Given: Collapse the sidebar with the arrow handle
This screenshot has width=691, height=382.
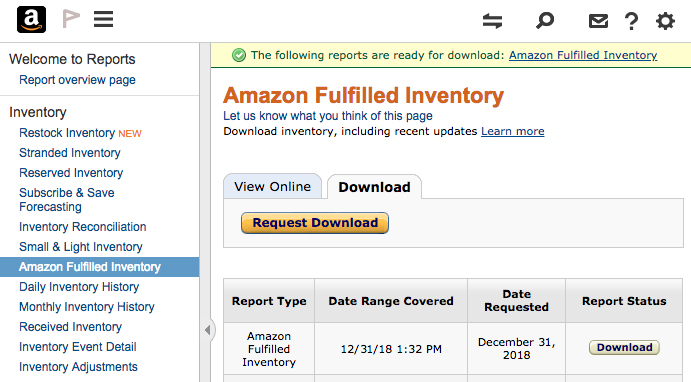Looking at the screenshot, I should coord(208,330).
